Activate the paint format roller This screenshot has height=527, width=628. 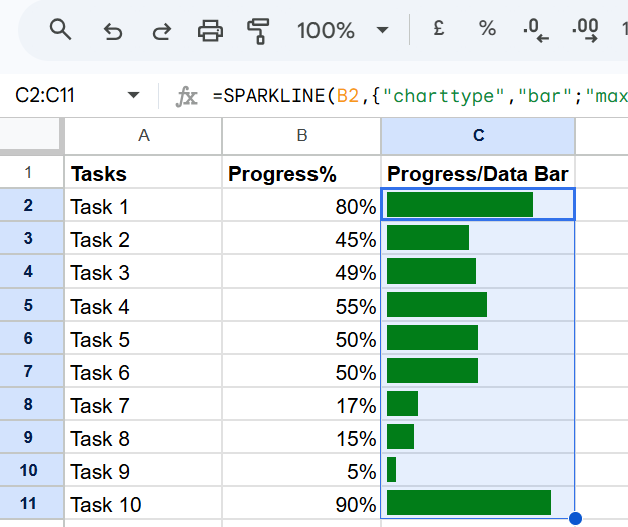coord(258,31)
